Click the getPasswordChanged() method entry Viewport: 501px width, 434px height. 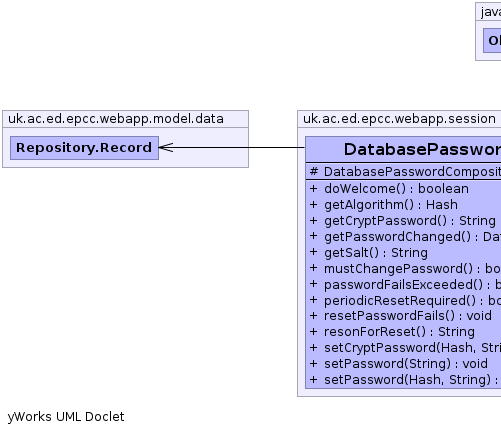tap(405, 237)
